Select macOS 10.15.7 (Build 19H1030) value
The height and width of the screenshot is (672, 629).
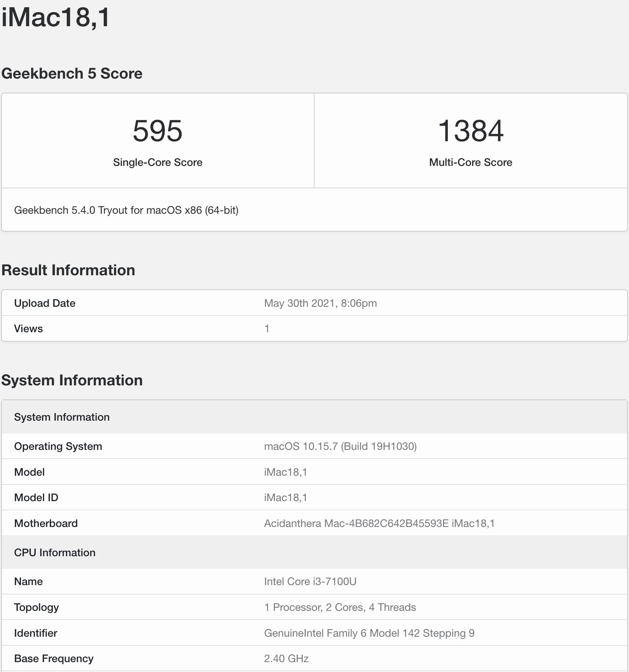coord(340,446)
